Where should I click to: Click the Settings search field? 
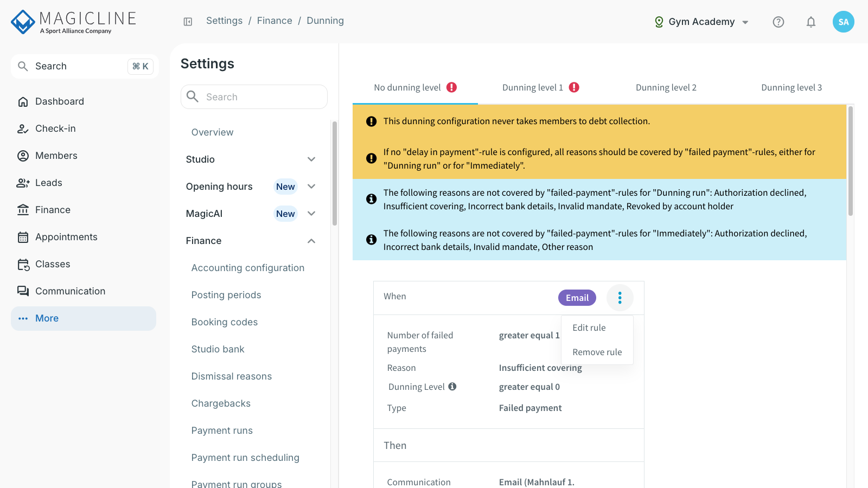coord(254,97)
